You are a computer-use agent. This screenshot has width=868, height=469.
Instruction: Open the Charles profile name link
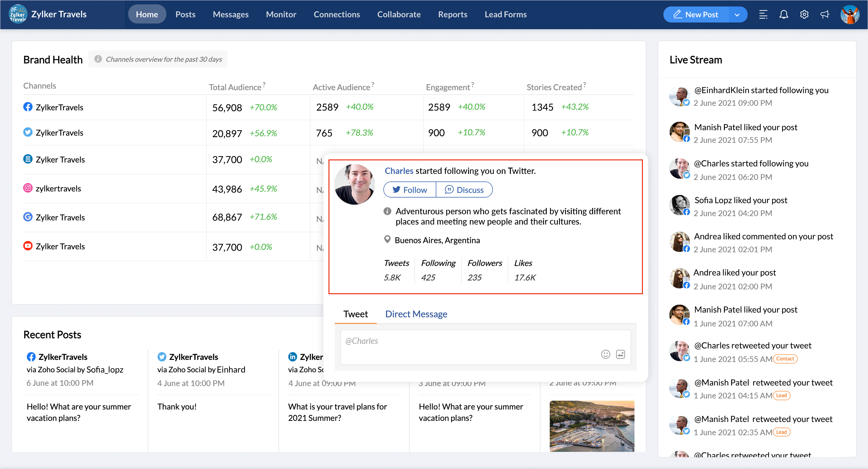[399, 171]
